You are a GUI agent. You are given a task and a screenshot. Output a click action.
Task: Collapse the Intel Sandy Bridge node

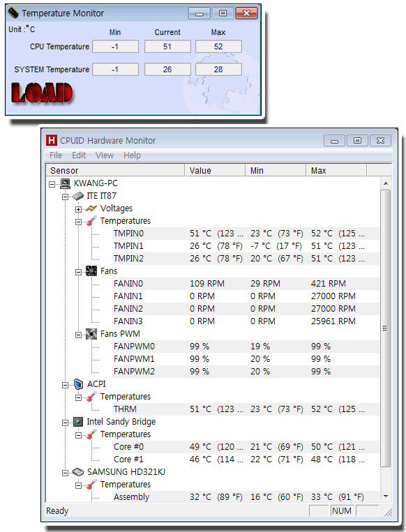65,423
